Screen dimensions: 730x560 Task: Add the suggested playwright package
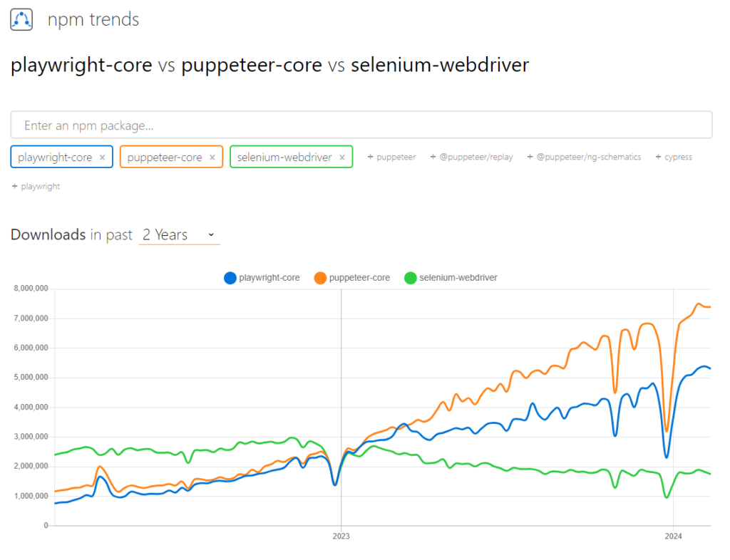(36, 187)
